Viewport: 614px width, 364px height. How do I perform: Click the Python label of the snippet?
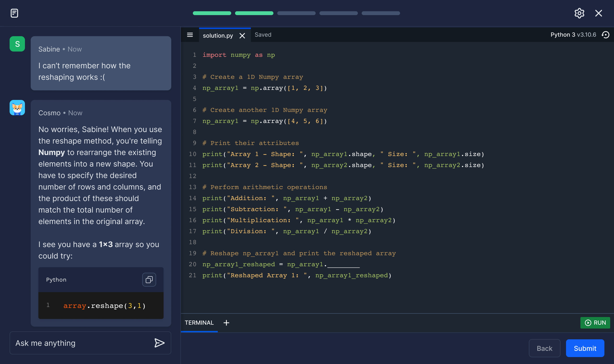point(56,280)
